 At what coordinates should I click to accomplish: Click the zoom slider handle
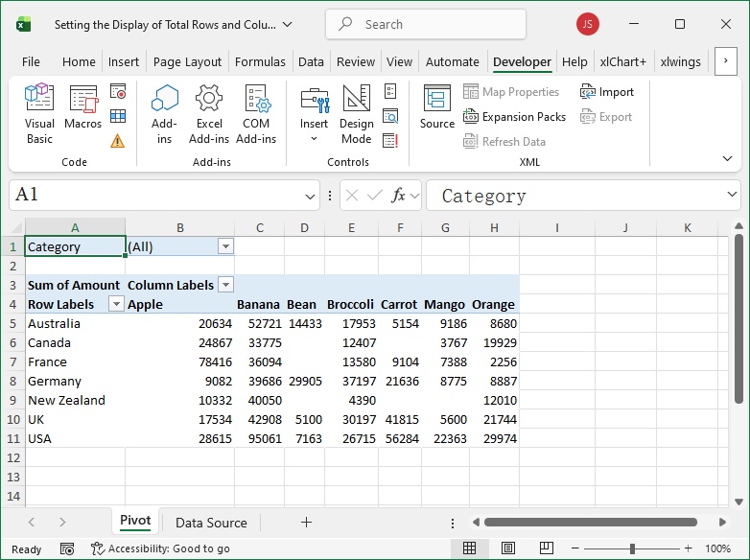(x=632, y=548)
